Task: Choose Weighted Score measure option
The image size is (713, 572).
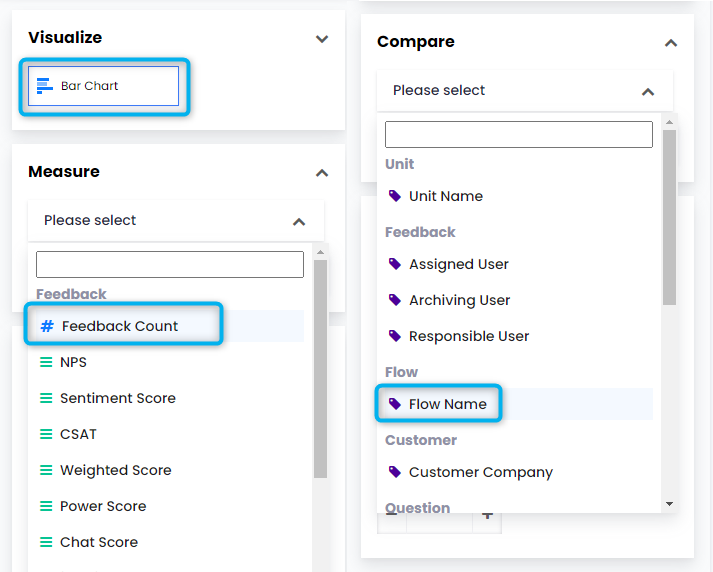Action: click(x=115, y=470)
